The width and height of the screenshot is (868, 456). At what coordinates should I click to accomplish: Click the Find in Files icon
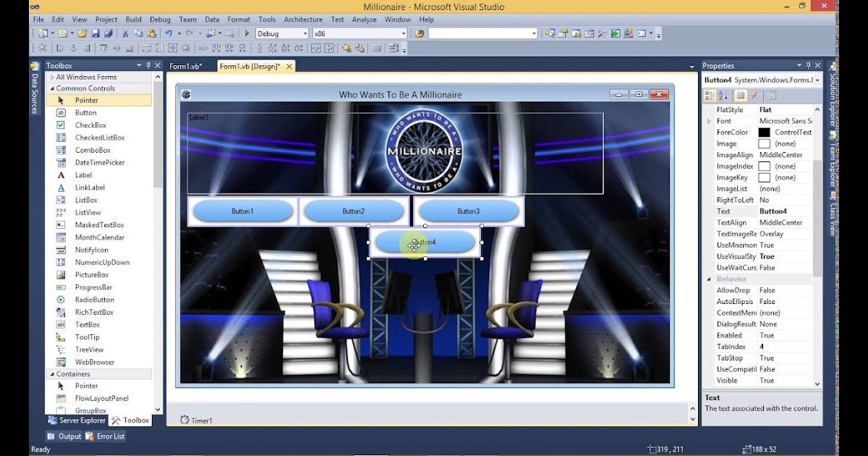point(419,33)
